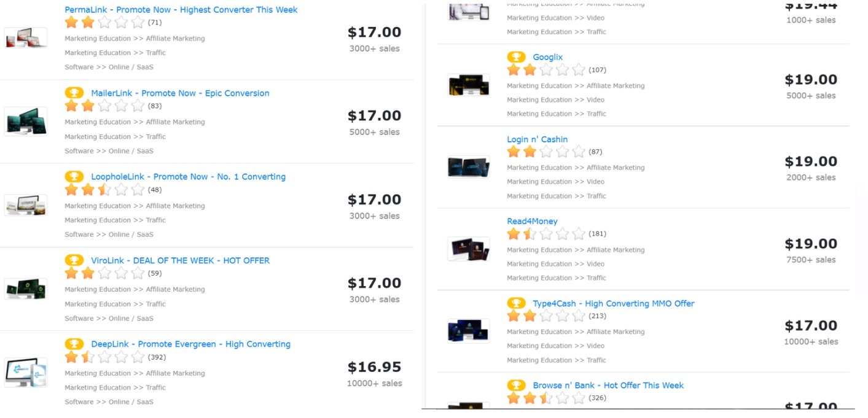
Task: Click the trophy badge next to MailerLink
Action: [74, 93]
